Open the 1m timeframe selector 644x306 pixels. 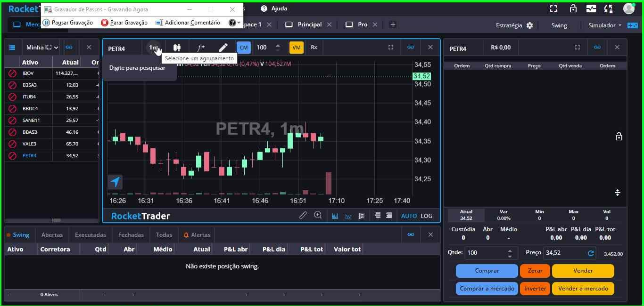pos(153,48)
